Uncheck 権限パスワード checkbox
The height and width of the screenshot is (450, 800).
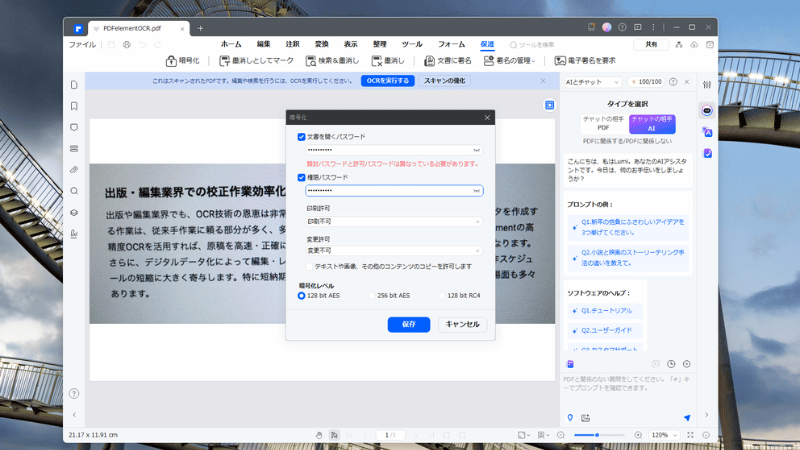point(301,178)
